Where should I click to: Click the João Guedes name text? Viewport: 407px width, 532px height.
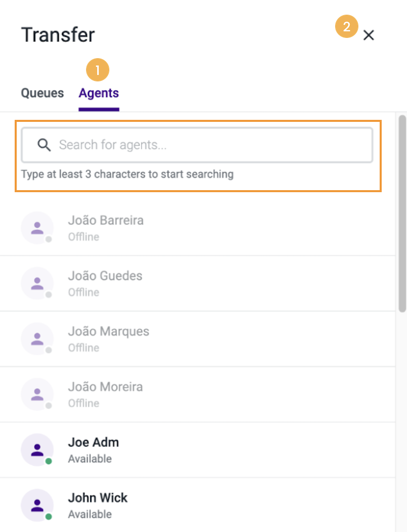tap(105, 276)
